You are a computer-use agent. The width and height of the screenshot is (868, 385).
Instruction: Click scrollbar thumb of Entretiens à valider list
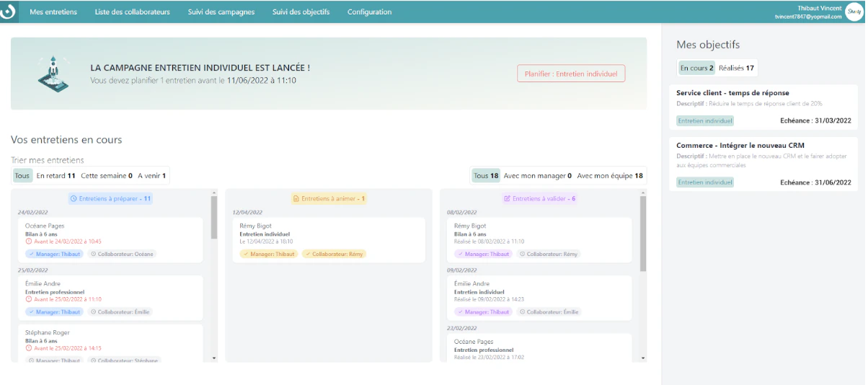coord(643,233)
